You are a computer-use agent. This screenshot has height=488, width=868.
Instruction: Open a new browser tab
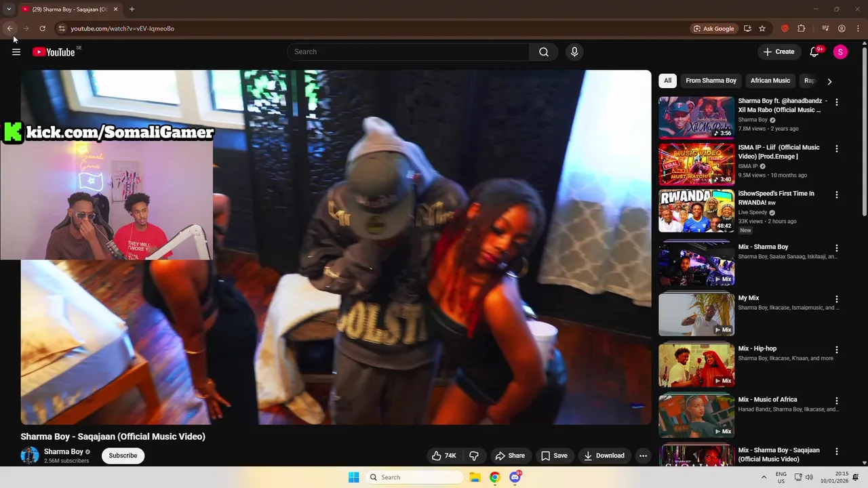point(132,9)
